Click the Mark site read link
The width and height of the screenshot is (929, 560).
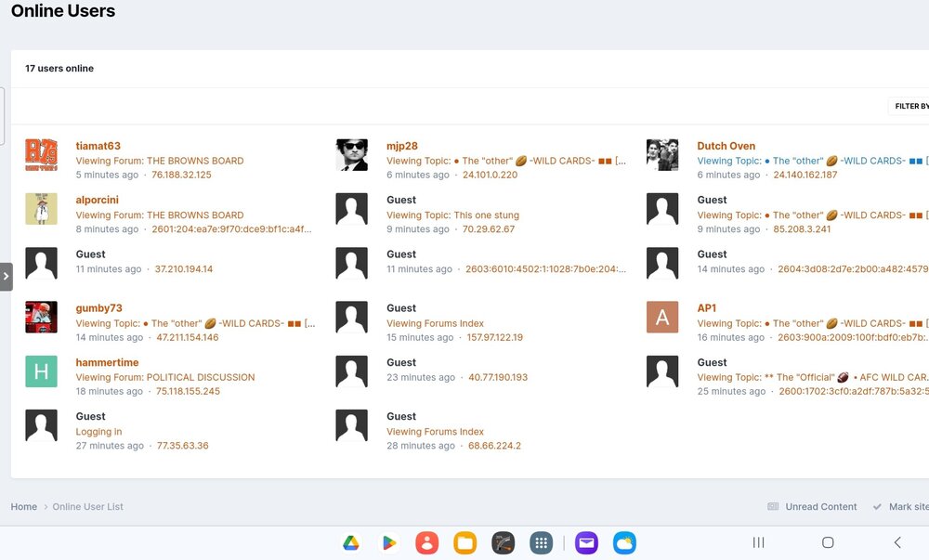click(909, 507)
